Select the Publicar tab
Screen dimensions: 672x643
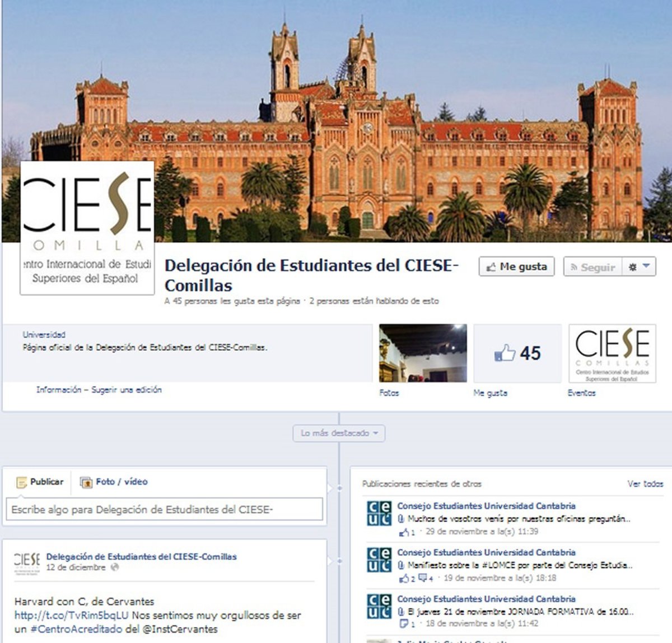tap(40, 482)
